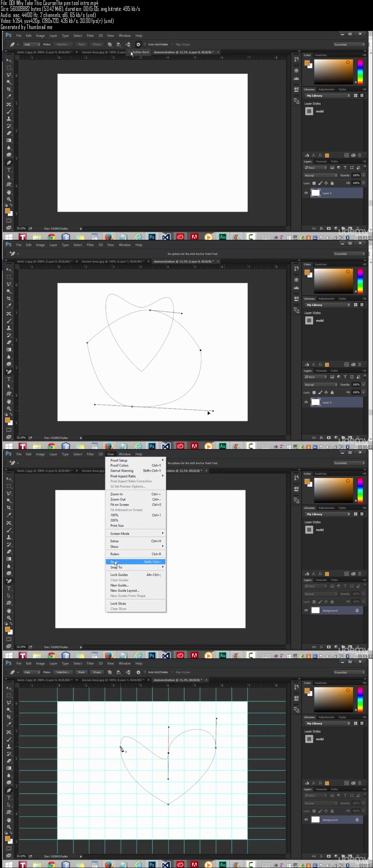Choose Rulers in the View menu
Screen dimensions: 373x868
click(136, 554)
